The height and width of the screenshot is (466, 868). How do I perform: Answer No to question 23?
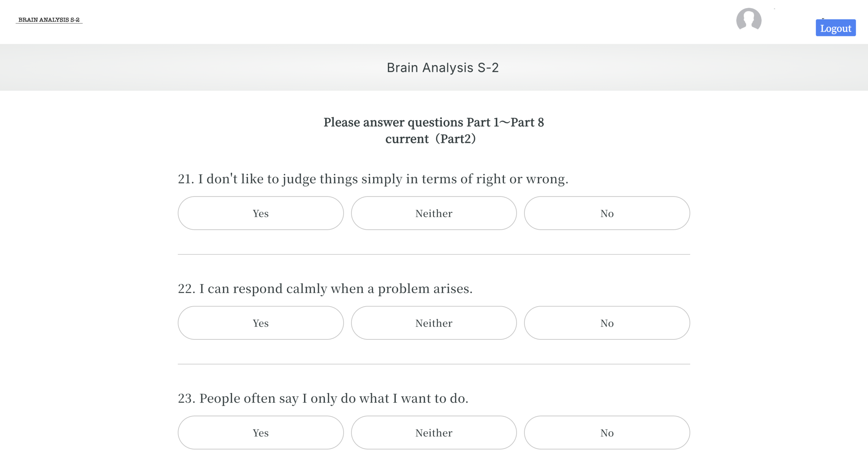click(x=607, y=432)
